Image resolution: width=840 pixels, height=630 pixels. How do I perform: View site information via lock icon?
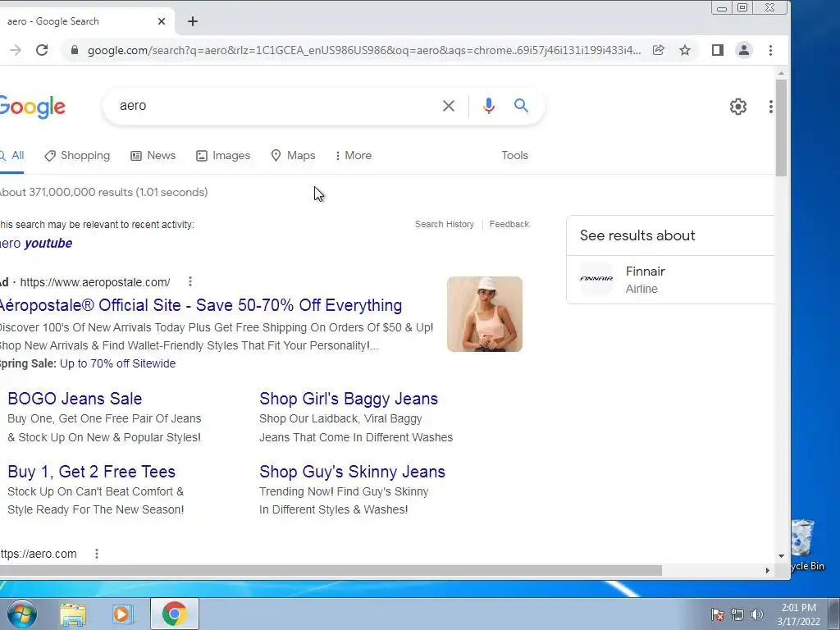(75, 50)
